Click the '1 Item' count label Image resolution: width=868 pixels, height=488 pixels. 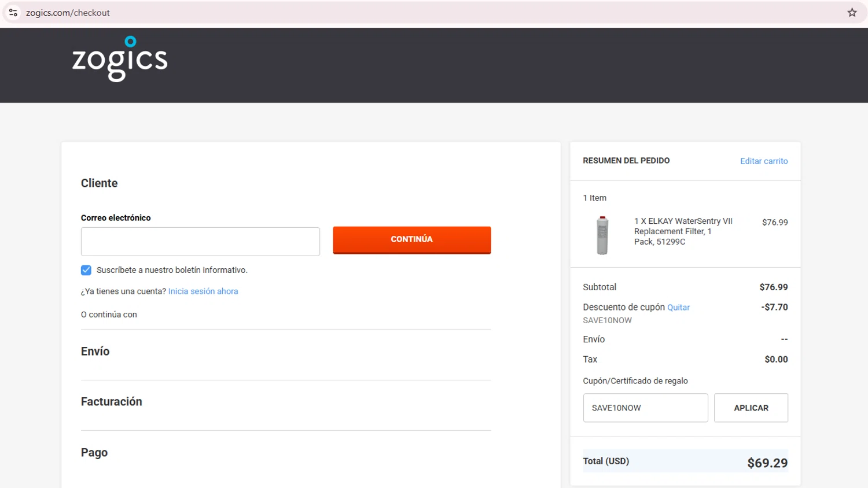click(x=595, y=198)
